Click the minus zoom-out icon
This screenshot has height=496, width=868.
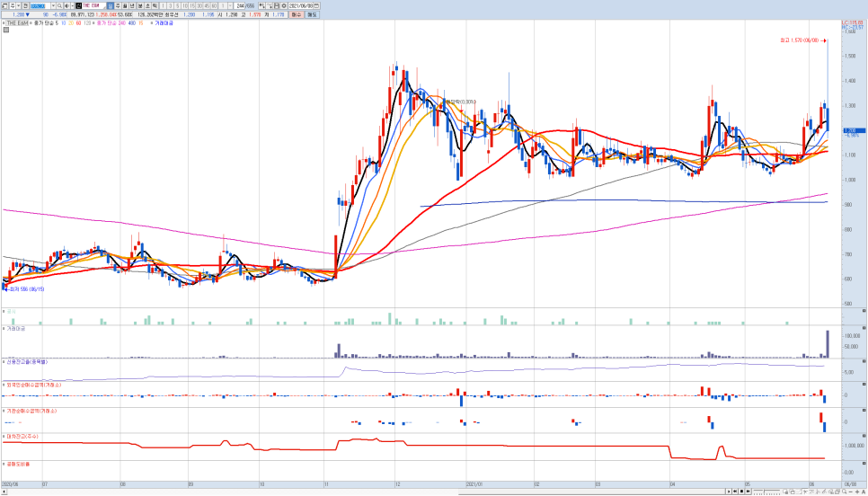(x=851, y=492)
